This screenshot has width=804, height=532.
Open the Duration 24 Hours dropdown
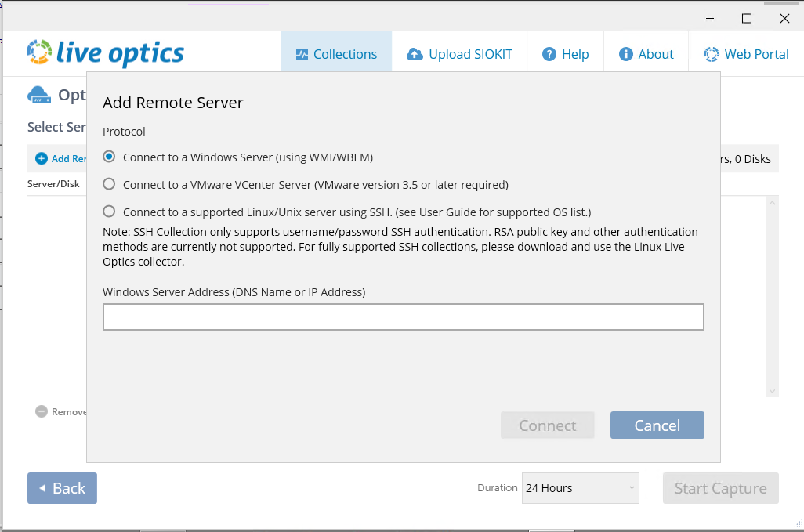(x=581, y=488)
